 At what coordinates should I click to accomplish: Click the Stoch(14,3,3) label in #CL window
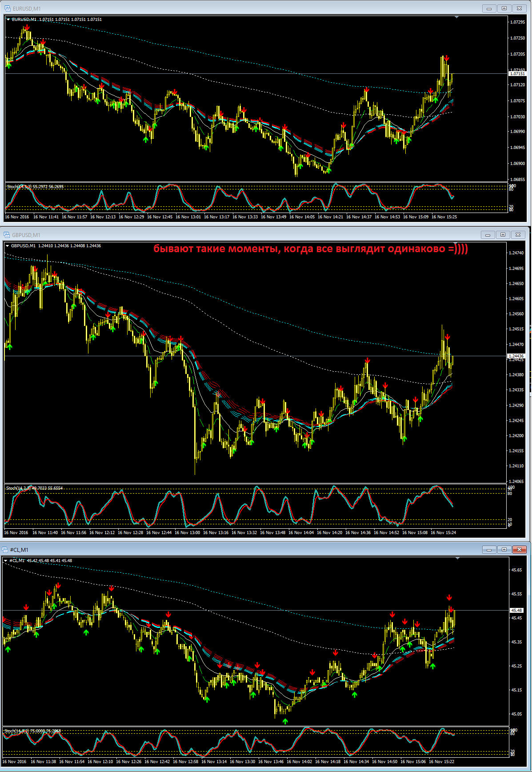click(x=16, y=731)
